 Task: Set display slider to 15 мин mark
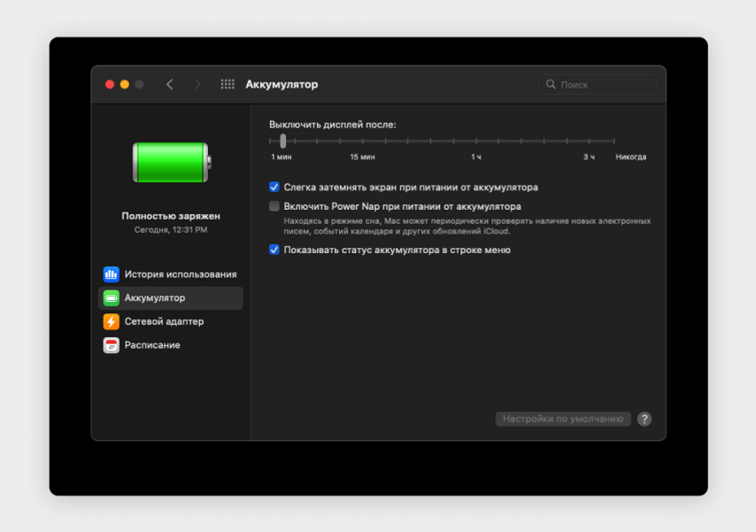point(363,141)
